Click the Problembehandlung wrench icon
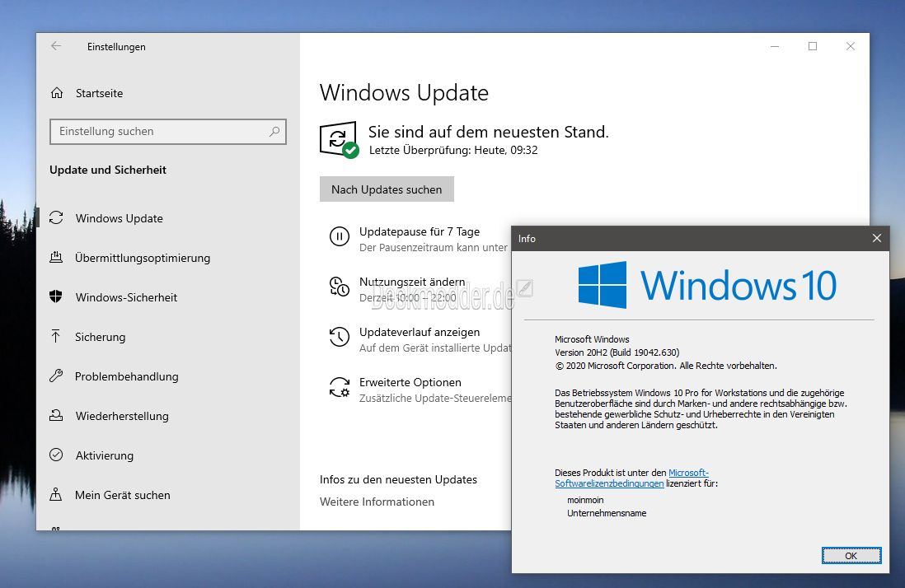The width and height of the screenshot is (905, 588). coord(56,376)
